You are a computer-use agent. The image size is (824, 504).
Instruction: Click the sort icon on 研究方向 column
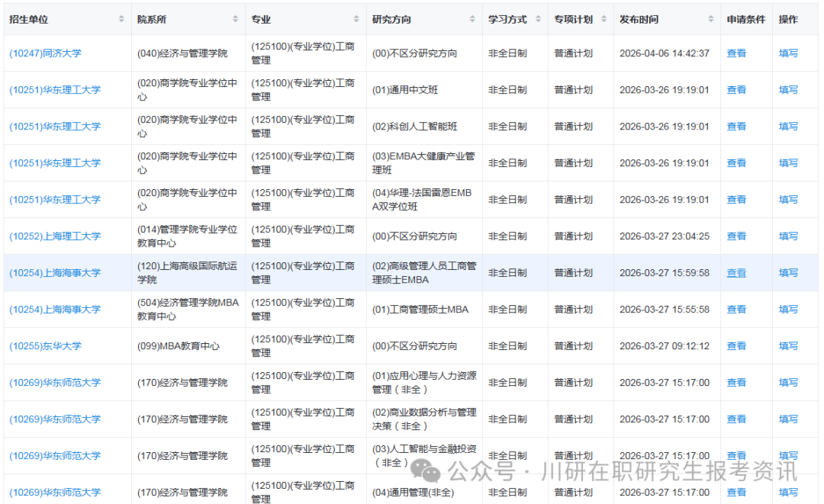tap(471, 18)
